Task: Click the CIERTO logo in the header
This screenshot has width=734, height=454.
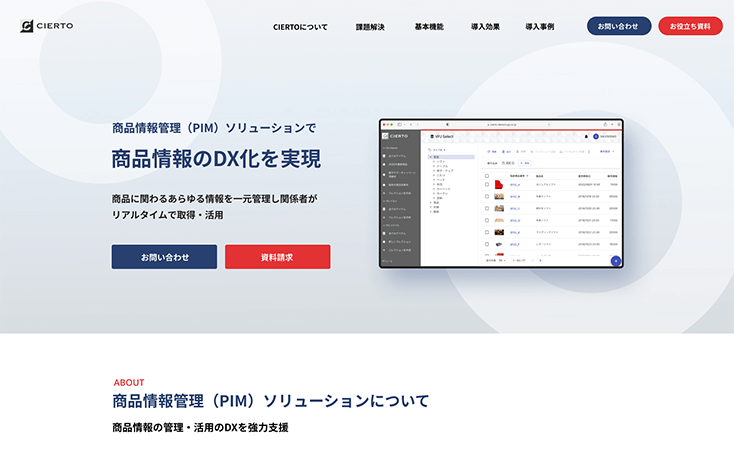Action: 47,26
